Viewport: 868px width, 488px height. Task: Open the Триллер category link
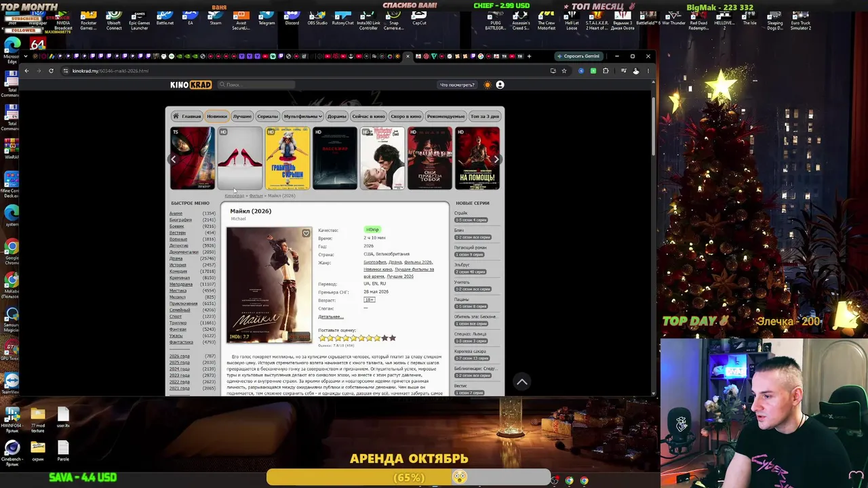(178, 323)
